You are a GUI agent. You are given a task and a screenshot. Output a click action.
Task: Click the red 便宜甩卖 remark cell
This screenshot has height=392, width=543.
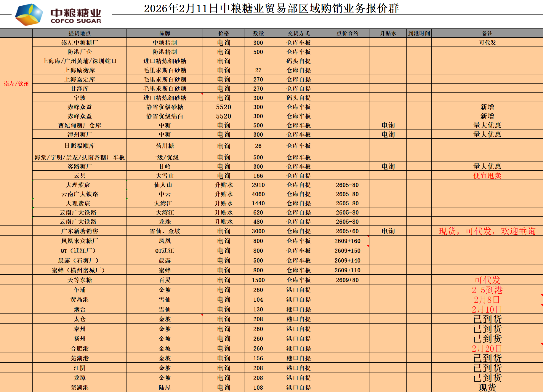click(487, 176)
